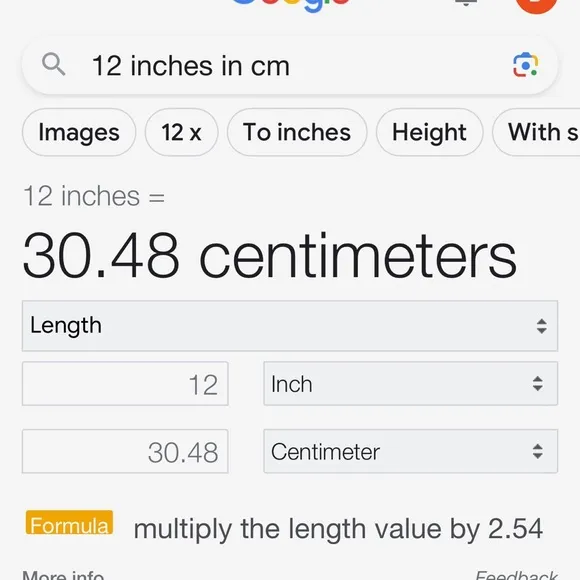The width and height of the screenshot is (580, 580).
Task: Click the Length selector arrows icon
Action: pyautogui.click(x=542, y=326)
